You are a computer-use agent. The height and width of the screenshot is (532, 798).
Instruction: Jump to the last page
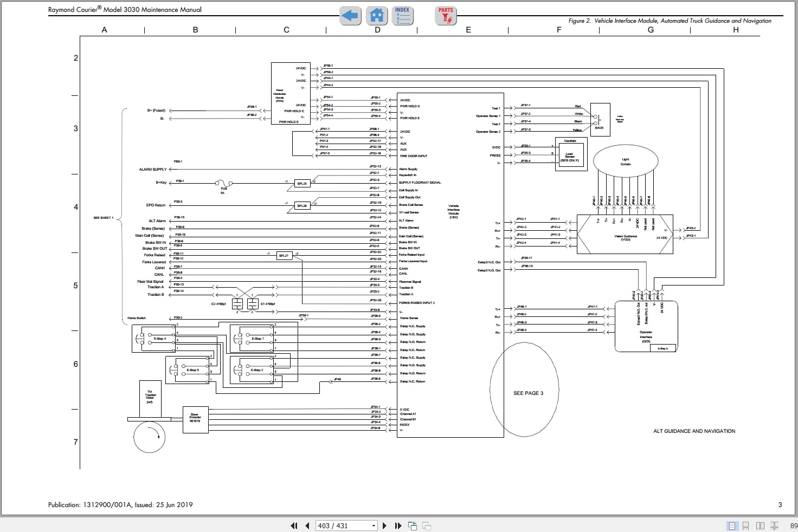coord(398,525)
